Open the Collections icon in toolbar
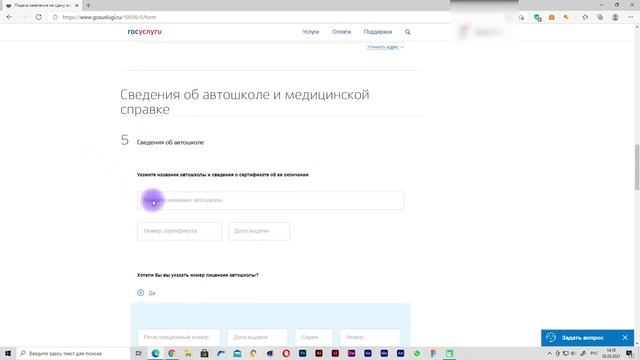Viewport: 640px width, 360px height. pos(600,18)
